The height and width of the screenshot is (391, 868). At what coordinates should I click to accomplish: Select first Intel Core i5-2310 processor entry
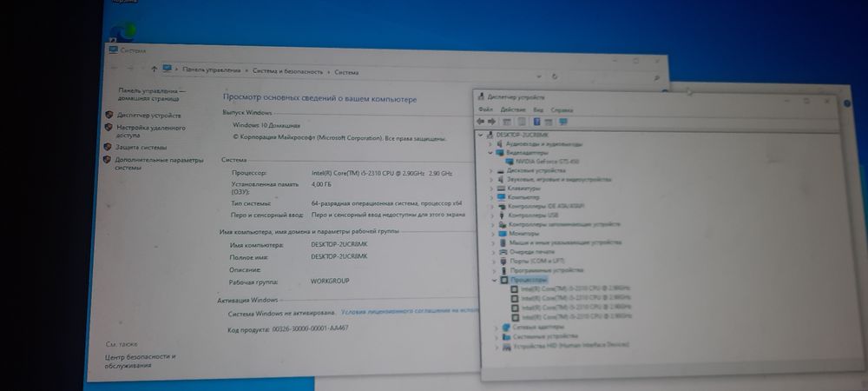click(x=575, y=288)
